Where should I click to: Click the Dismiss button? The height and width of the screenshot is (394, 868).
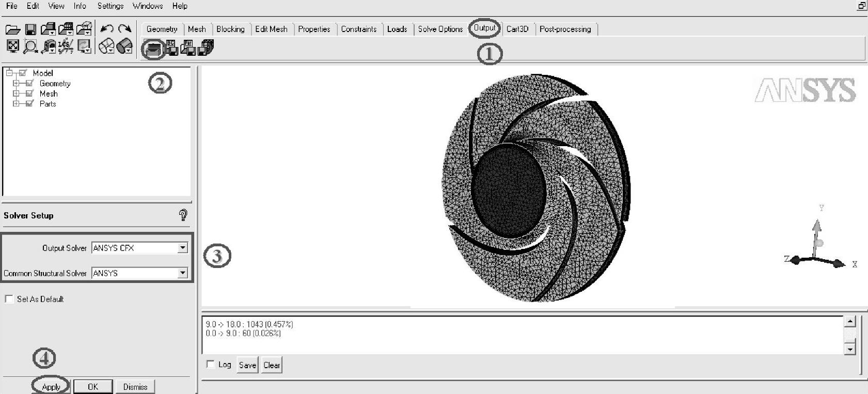coord(135,386)
